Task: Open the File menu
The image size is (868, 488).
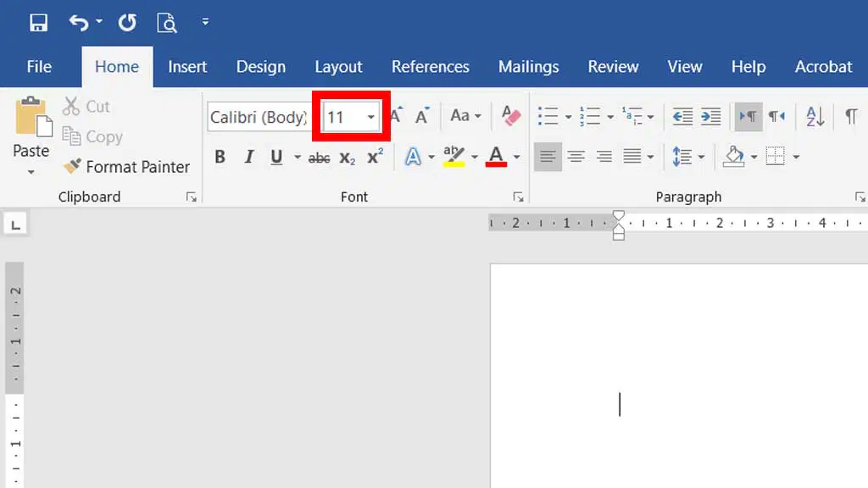Action: coord(39,67)
